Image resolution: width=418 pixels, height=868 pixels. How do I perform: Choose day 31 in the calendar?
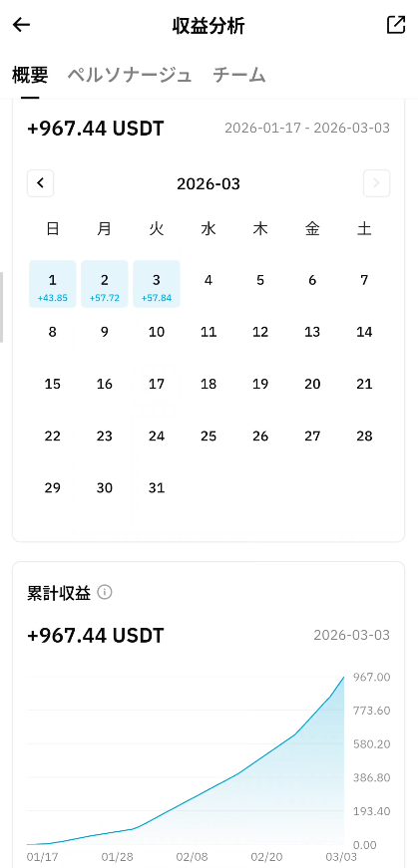[x=157, y=488]
